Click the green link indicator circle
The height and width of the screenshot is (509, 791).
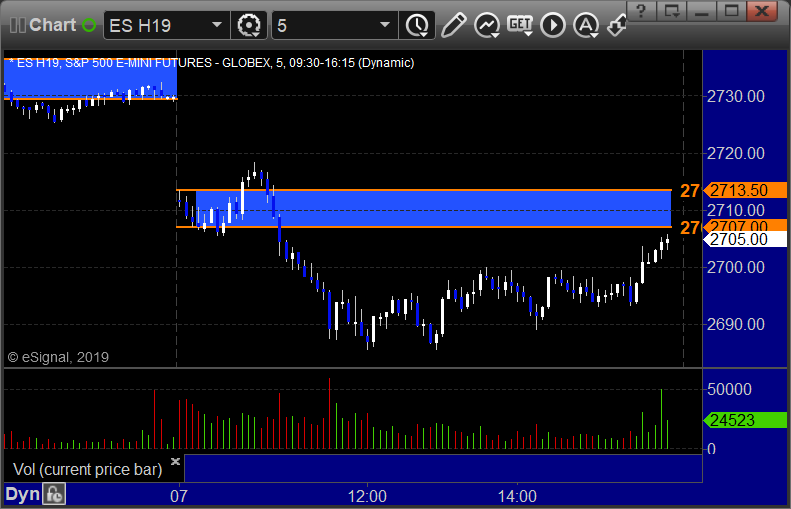pyautogui.click(x=89, y=25)
